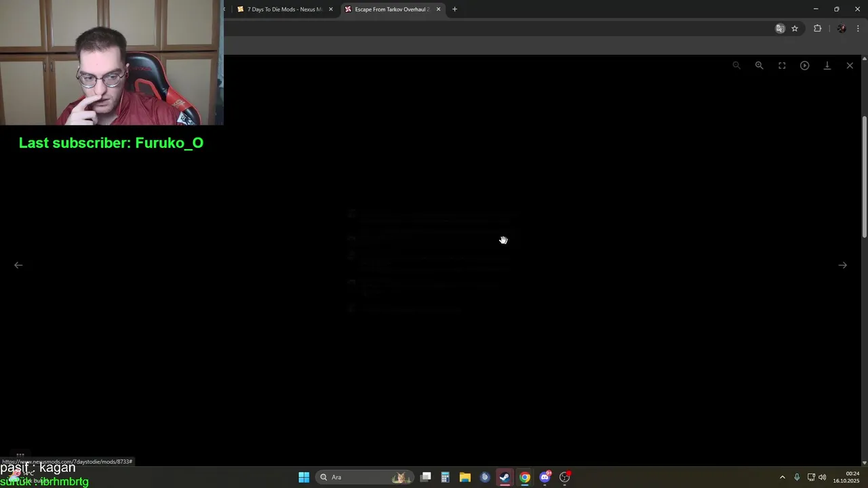Open the Windows Start menu
Viewport: 868px width, 488px height.
point(304,477)
